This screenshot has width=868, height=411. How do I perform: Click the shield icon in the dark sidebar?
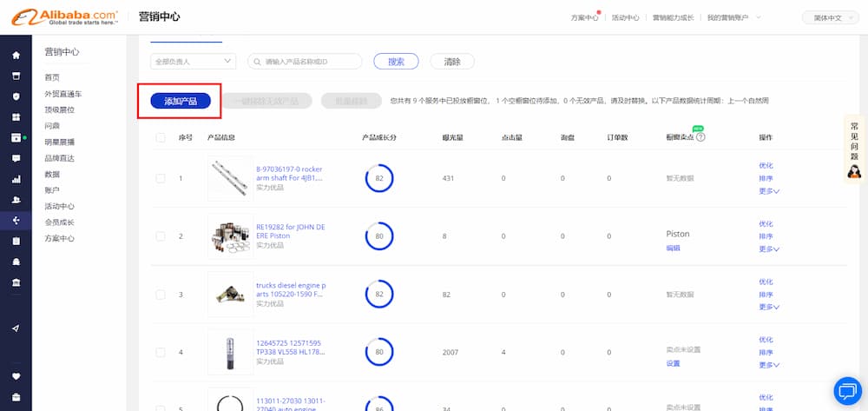point(16,96)
